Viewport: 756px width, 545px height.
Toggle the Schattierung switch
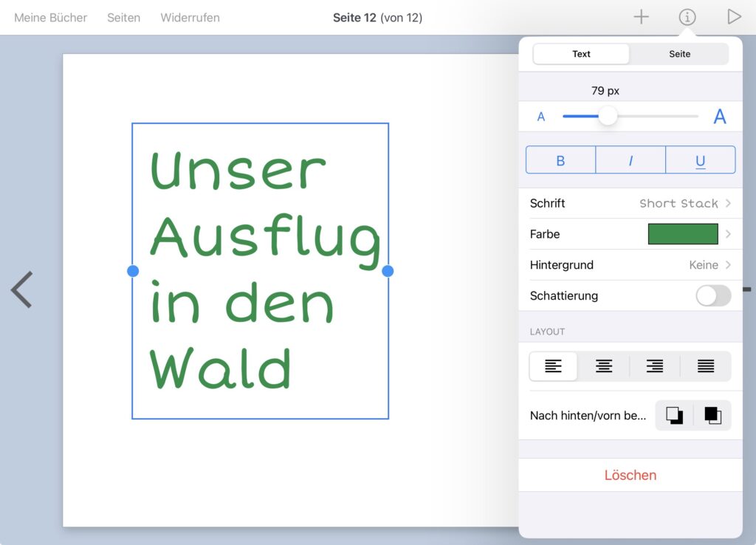coord(714,295)
